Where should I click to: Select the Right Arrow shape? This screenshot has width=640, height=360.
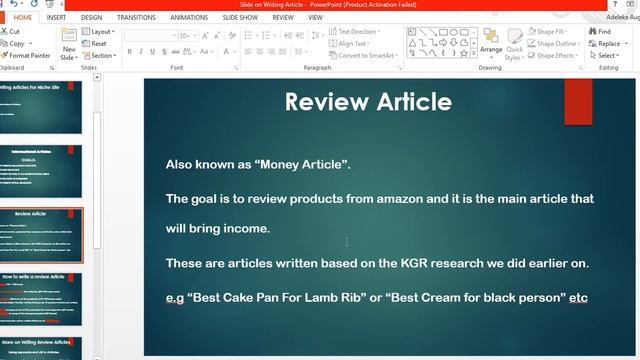tap(443, 42)
